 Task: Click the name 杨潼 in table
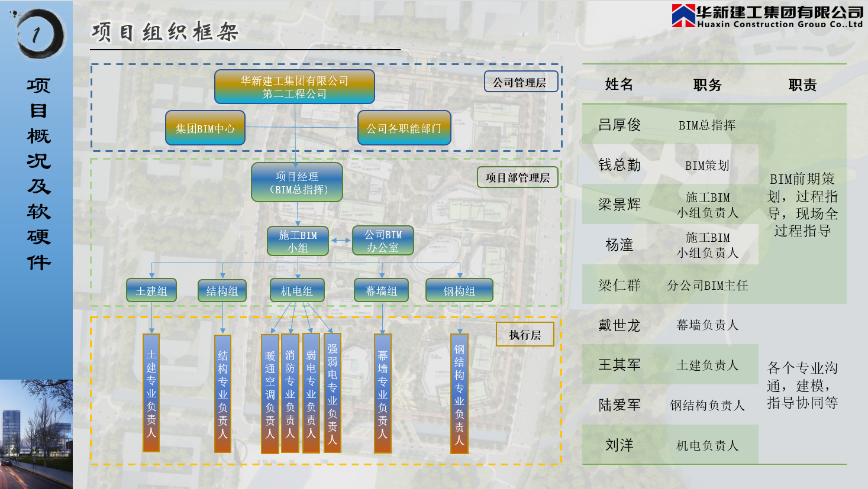click(x=619, y=245)
